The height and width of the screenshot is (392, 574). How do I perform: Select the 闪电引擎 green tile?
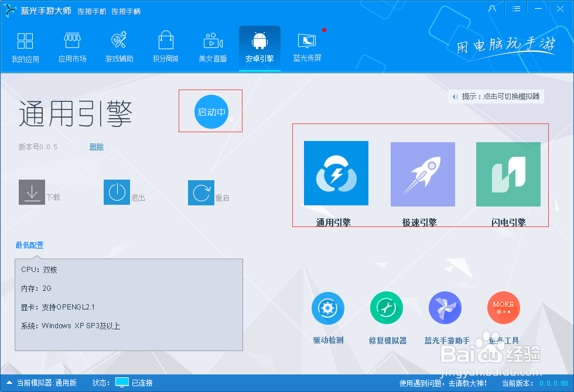[x=508, y=174]
